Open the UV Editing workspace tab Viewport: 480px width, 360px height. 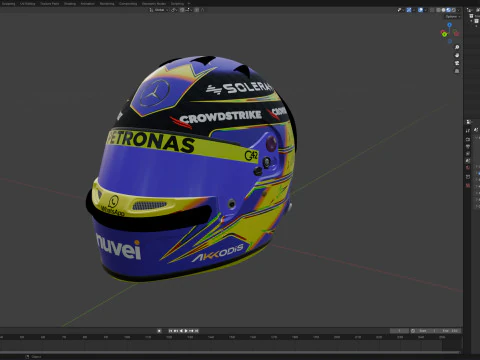(28, 4)
